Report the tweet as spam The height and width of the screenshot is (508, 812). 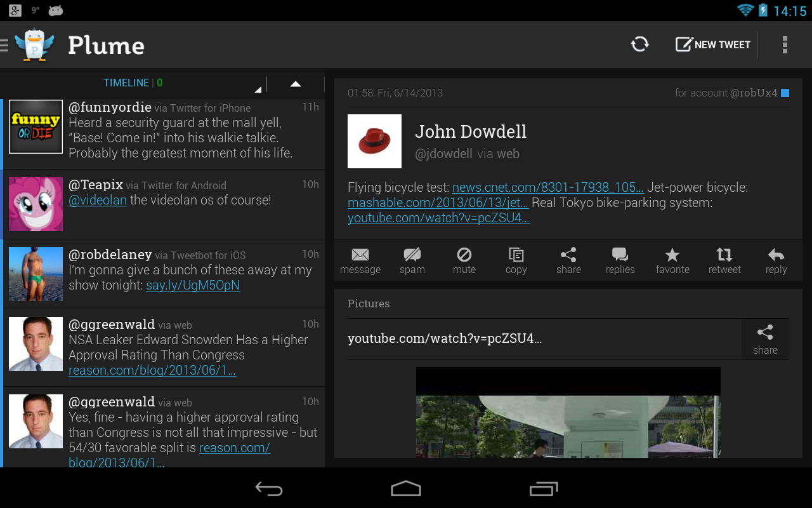point(412,260)
